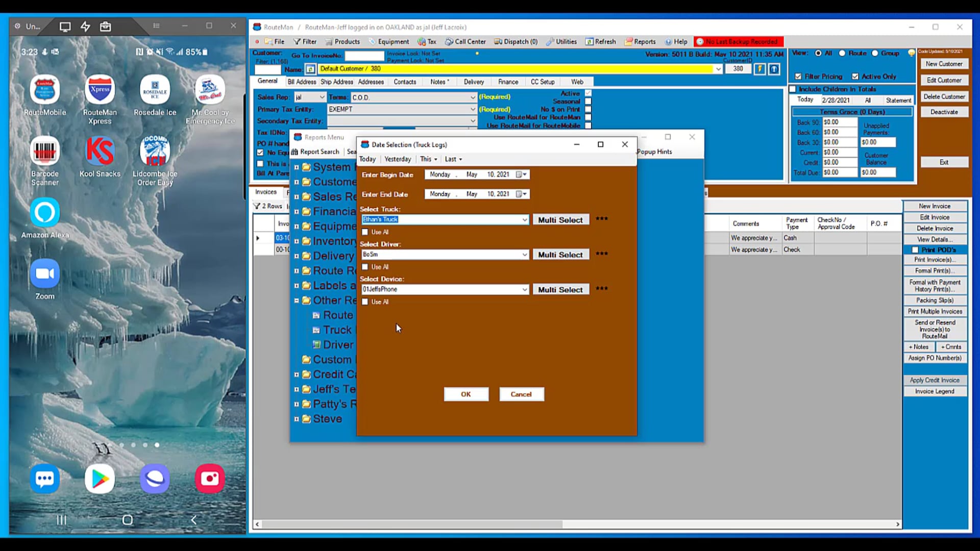The image size is (980, 551).
Task: Open the Samsung Internet browser in the phone dock
Action: point(155,479)
